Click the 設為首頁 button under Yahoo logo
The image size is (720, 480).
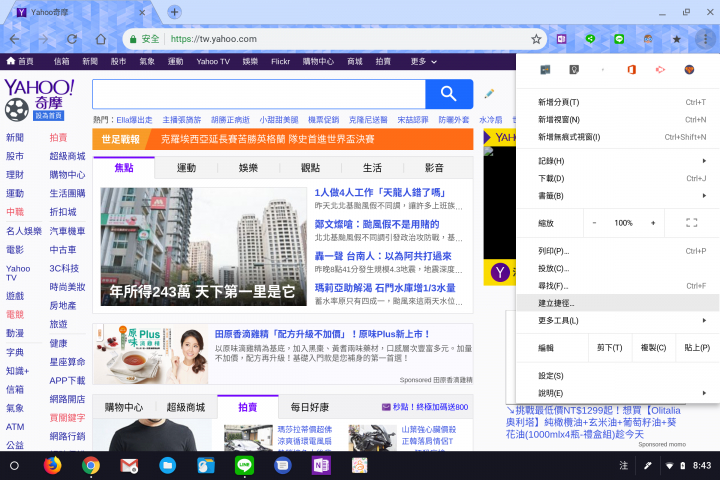[x=48, y=115]
